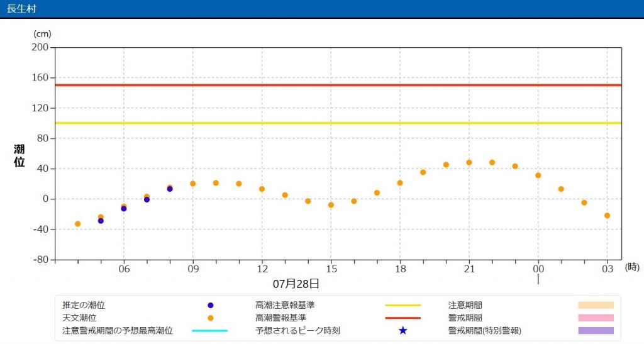Click the 120 value on the y-axis
644x344 pixels.
click(x=40, y=108)
